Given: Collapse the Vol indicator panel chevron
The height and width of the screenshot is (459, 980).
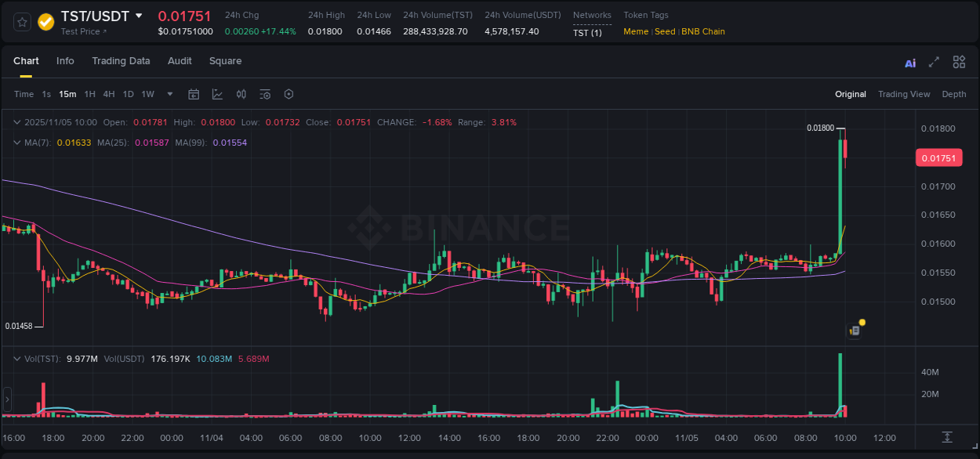Looking at the screenshot, I should [17, 358].
